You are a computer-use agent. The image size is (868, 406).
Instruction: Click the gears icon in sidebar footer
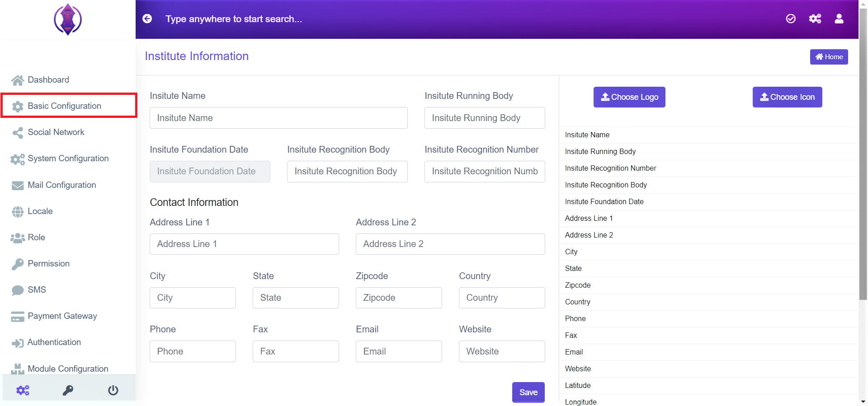pyautogui.click(x=23, y=390)
